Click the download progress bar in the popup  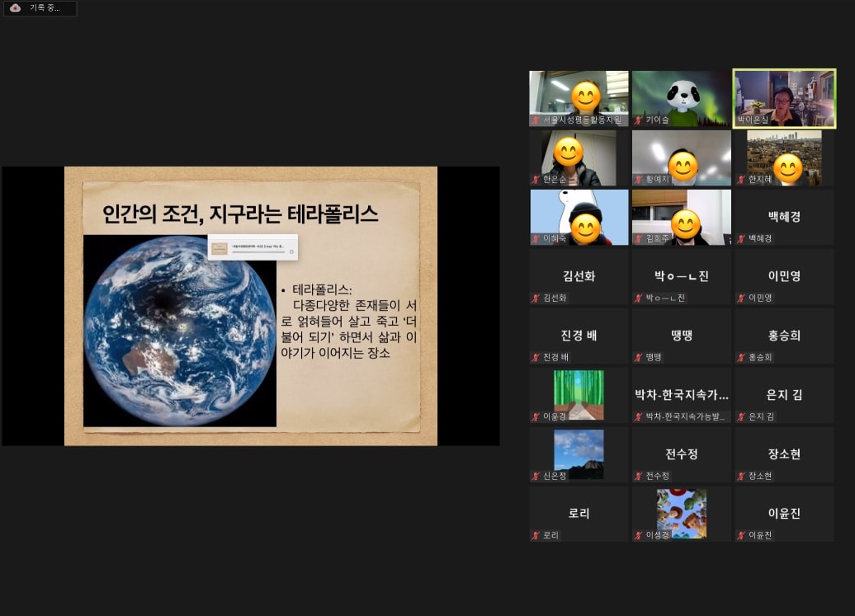(258, 252)
